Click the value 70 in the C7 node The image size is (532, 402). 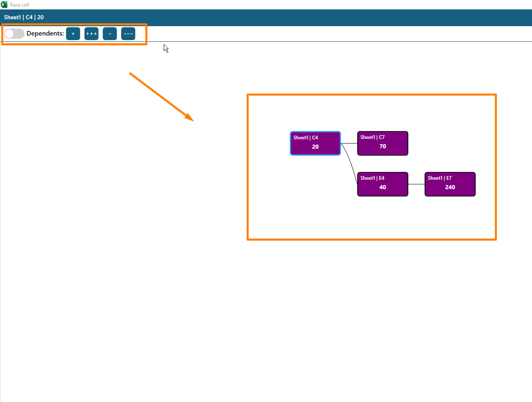(x=383, y=146)
